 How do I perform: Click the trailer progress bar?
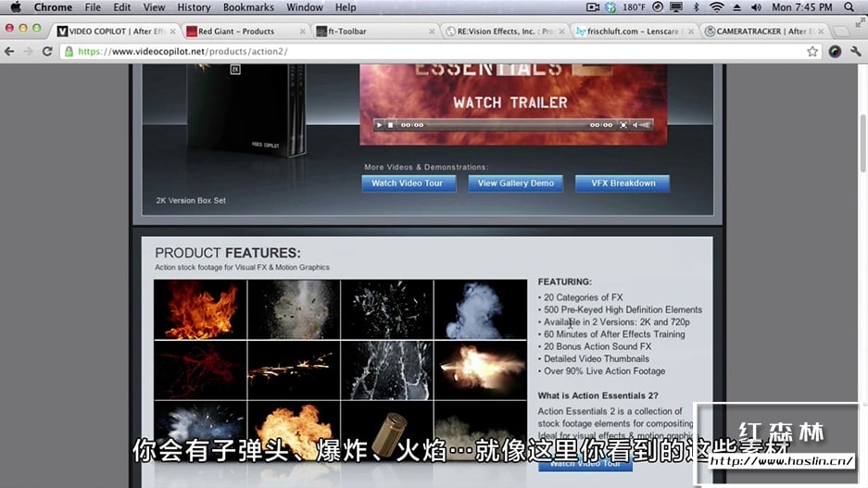coord(506,125)
